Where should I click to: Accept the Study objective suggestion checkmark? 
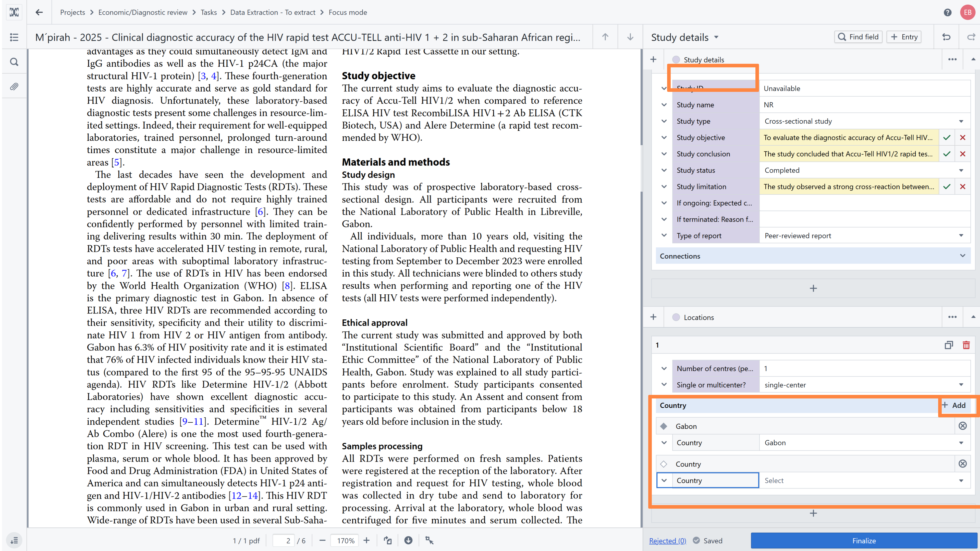pos(947,138)
